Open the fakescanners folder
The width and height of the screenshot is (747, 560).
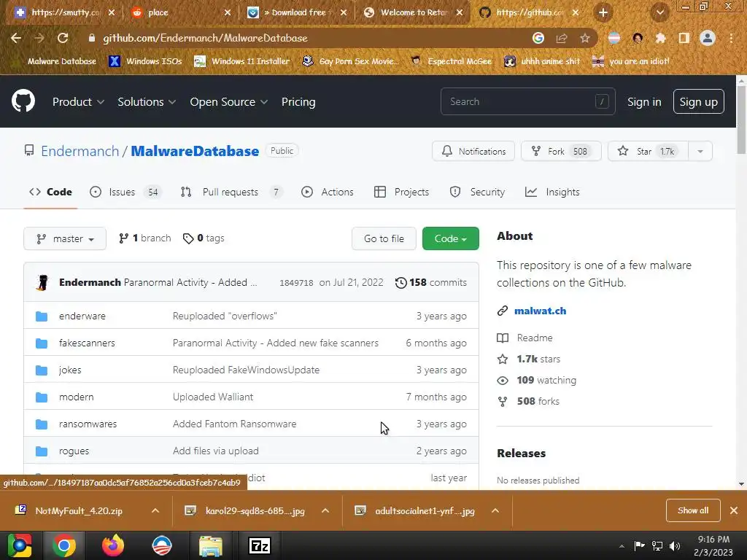point(87,343)
